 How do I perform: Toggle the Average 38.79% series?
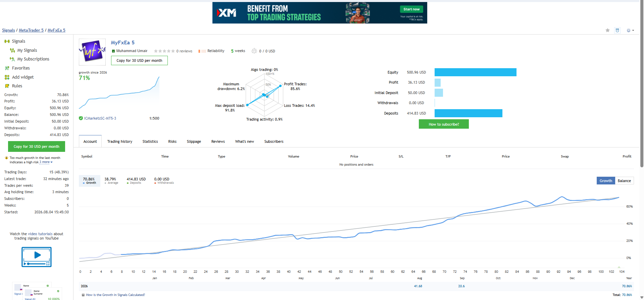[111, 181]
